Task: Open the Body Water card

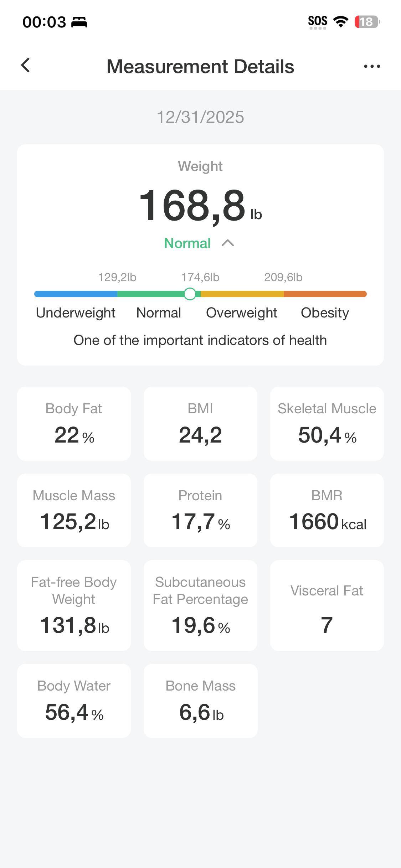Action: [x=74, y=701]
